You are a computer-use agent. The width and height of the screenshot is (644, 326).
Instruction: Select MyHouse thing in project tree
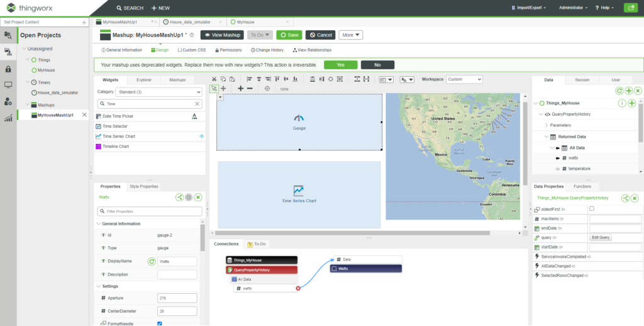(46, 70)
